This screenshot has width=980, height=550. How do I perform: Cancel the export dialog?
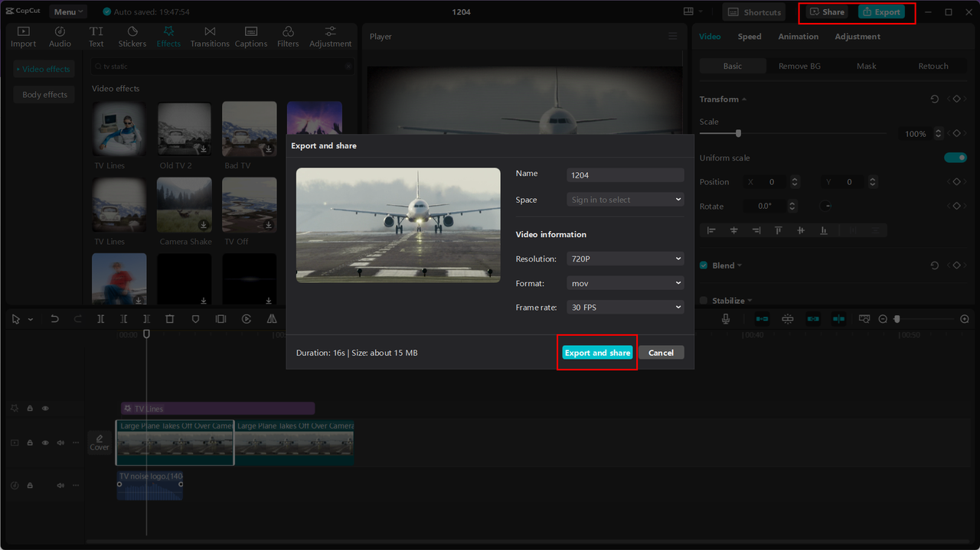point(661,353)
